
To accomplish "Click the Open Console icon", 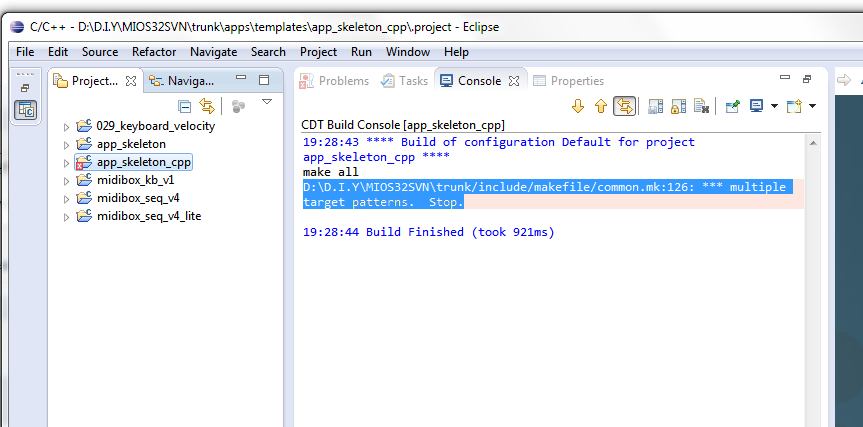I will 794,106.
